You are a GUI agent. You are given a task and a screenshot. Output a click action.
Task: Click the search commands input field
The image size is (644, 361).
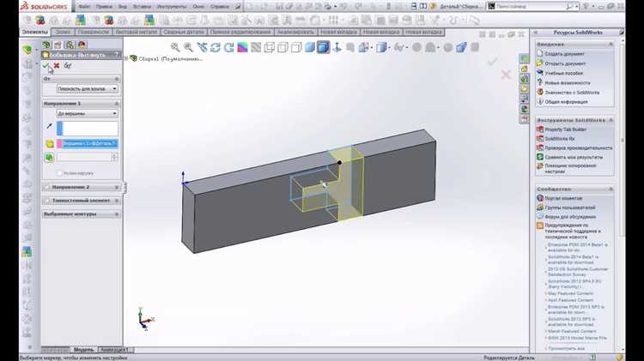click(x=531, y=7)
